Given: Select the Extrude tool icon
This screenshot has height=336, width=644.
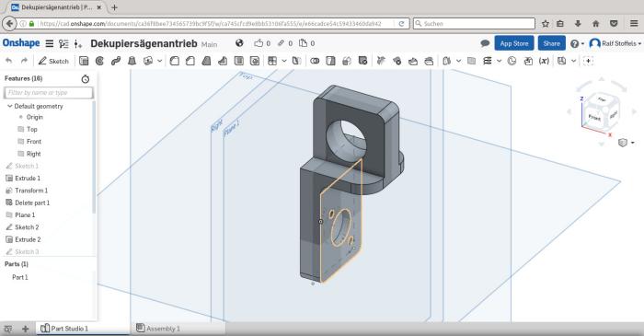Looking at the screenshot, I should (x=84, y=61).
